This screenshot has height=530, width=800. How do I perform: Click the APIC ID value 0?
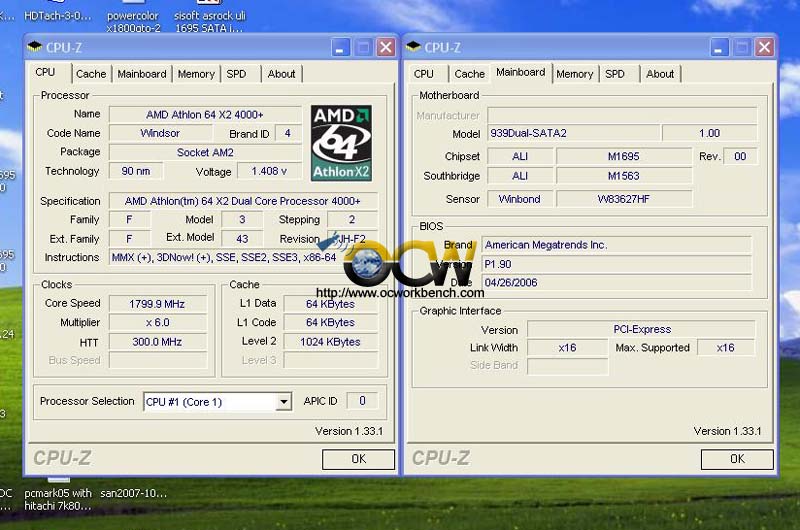point(362,401)
